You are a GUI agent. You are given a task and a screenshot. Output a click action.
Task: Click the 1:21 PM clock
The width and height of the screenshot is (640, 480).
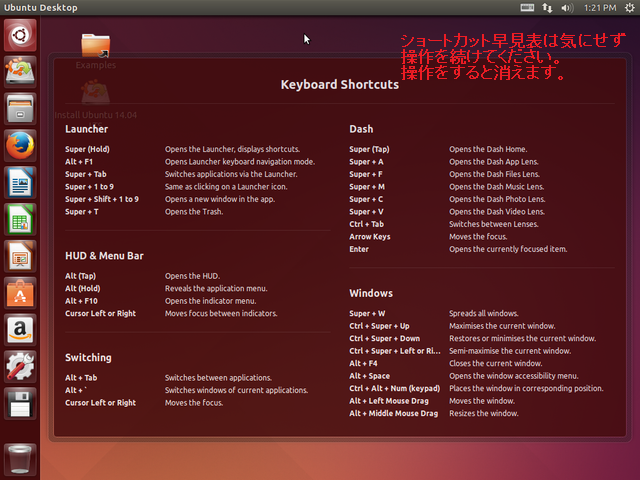600,8
